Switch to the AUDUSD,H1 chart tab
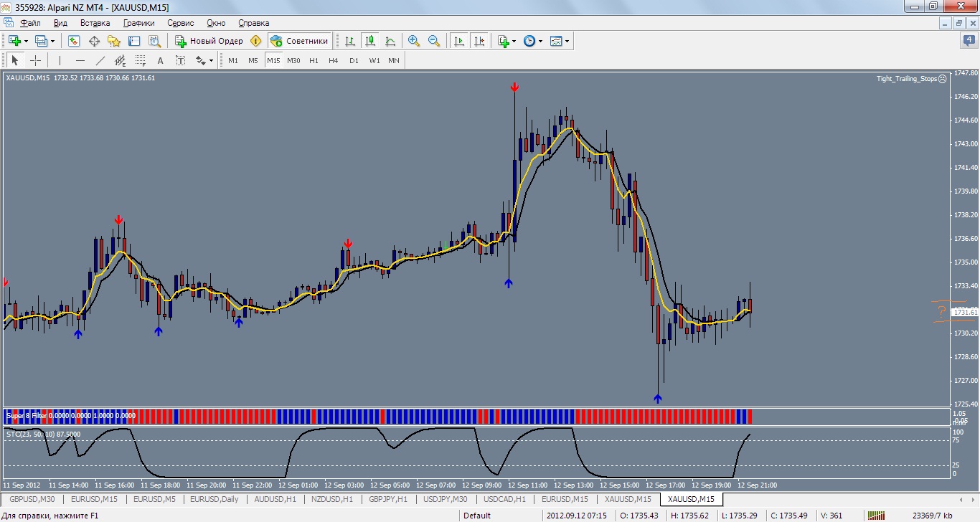980x522 pixels. pyautogui.click(x=275, y=499)
